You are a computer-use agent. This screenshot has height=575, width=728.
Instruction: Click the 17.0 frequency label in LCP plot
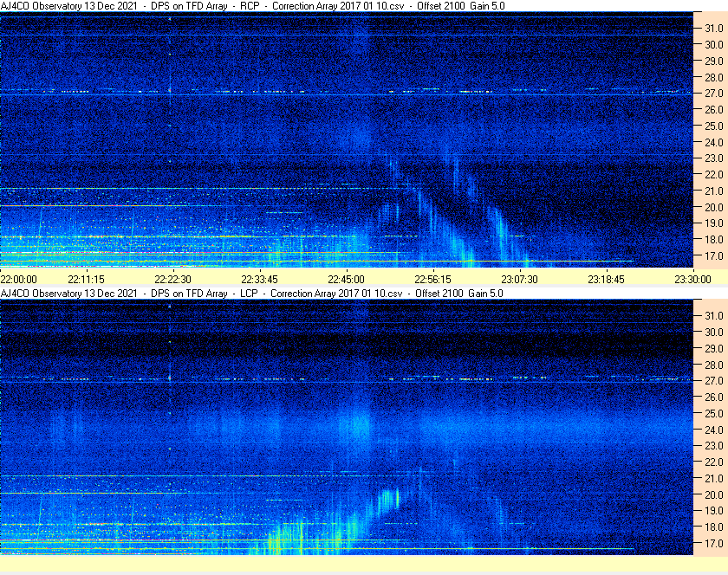pyautogui.click(x=714, y=544)
